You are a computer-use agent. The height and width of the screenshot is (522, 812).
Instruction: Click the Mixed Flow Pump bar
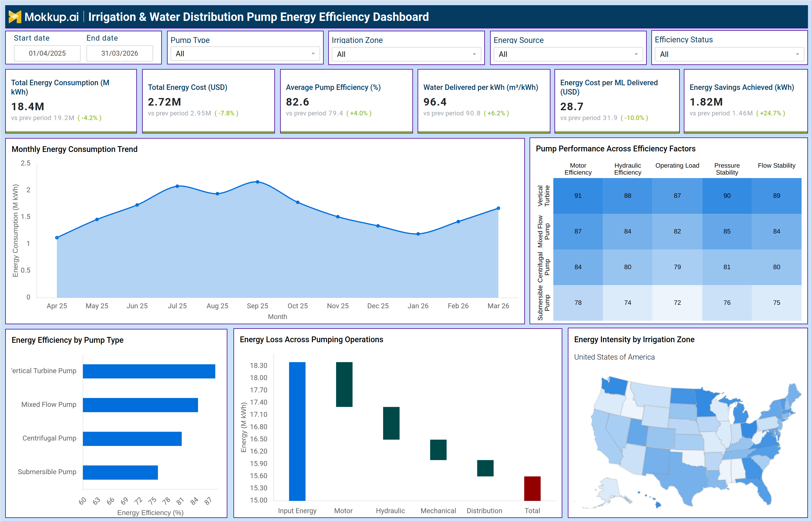click(140, 405)
